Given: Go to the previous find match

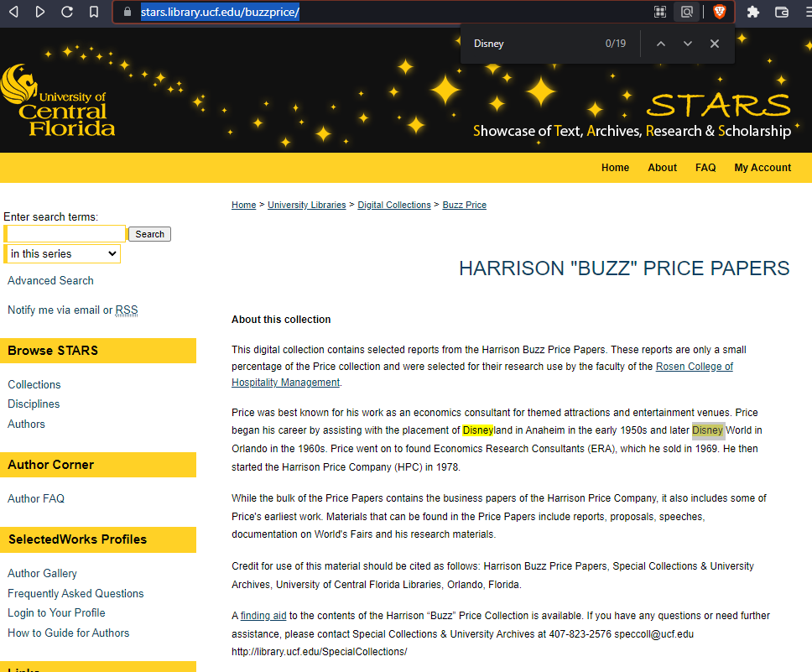Looking at the screenshot, I should [661, 44].
